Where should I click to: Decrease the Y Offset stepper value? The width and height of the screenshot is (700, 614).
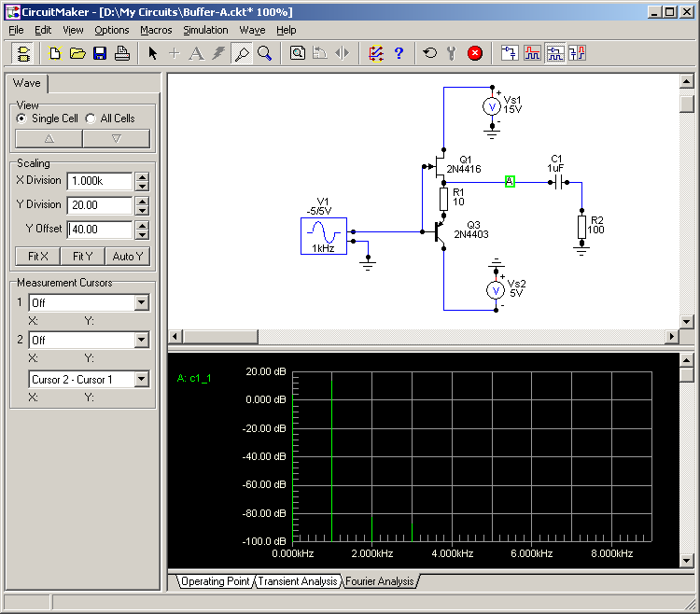tap(143, 234)
